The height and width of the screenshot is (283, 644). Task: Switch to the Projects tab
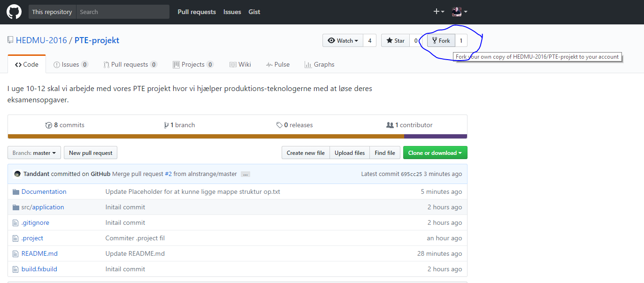[193, 64]
